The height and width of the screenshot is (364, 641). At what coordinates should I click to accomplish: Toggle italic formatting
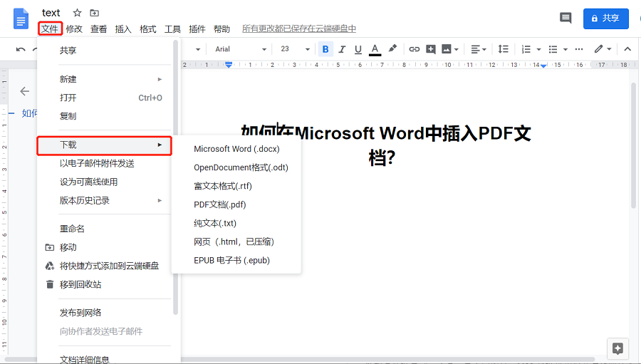[x=342, y=49]
